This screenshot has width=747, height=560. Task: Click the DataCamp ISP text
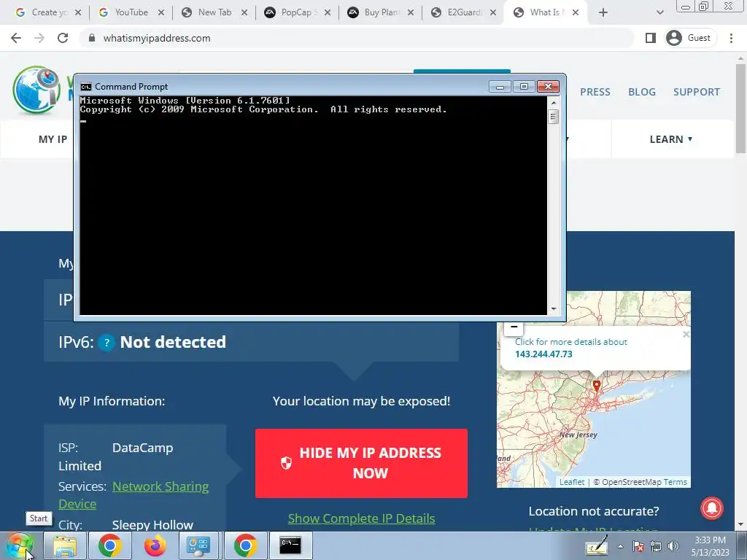tap(142, 448)
